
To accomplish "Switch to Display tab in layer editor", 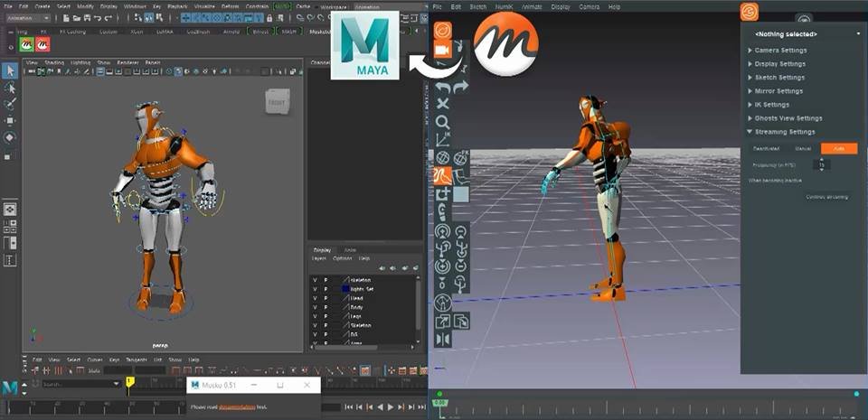I will point(322,250).
